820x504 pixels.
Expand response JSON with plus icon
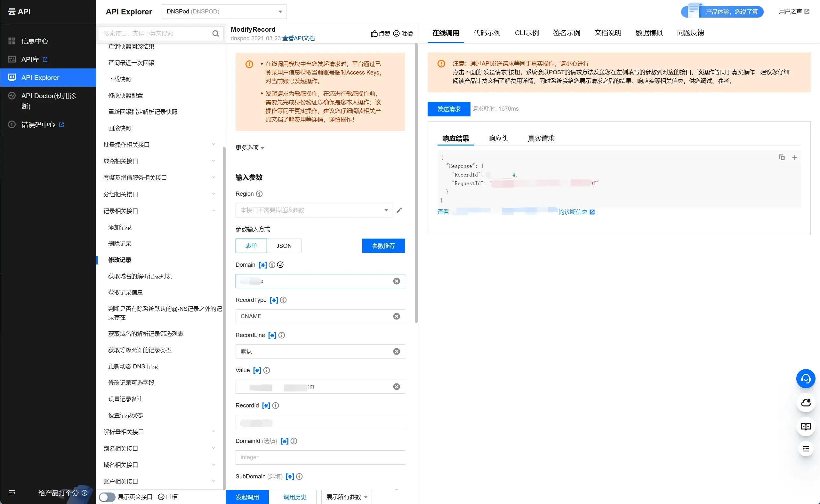(x=795, y=157)
